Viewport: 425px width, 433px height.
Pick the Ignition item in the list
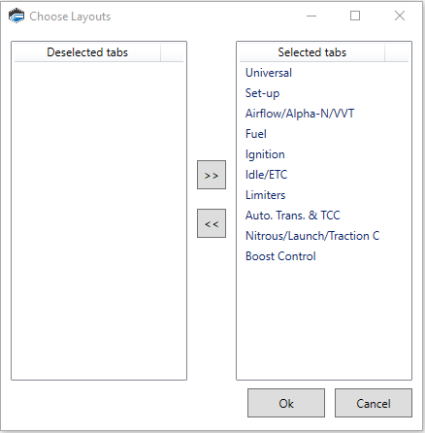coord(265,154)
